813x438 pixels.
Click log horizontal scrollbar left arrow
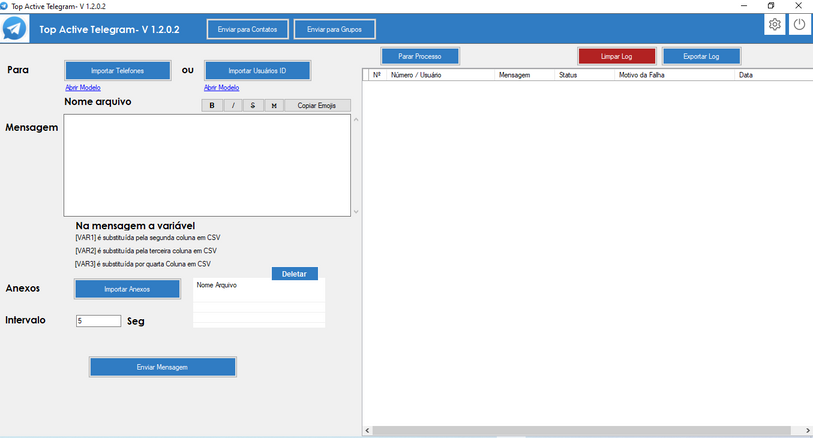coord(367,430)
